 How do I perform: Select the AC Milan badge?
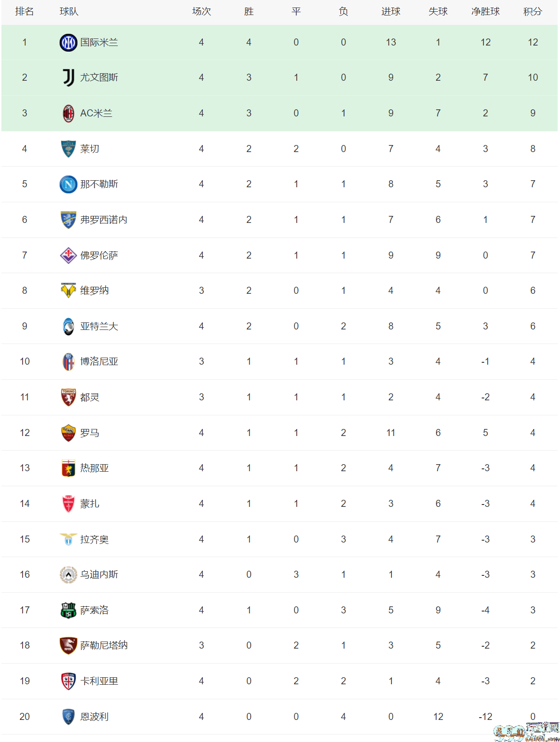69,113
